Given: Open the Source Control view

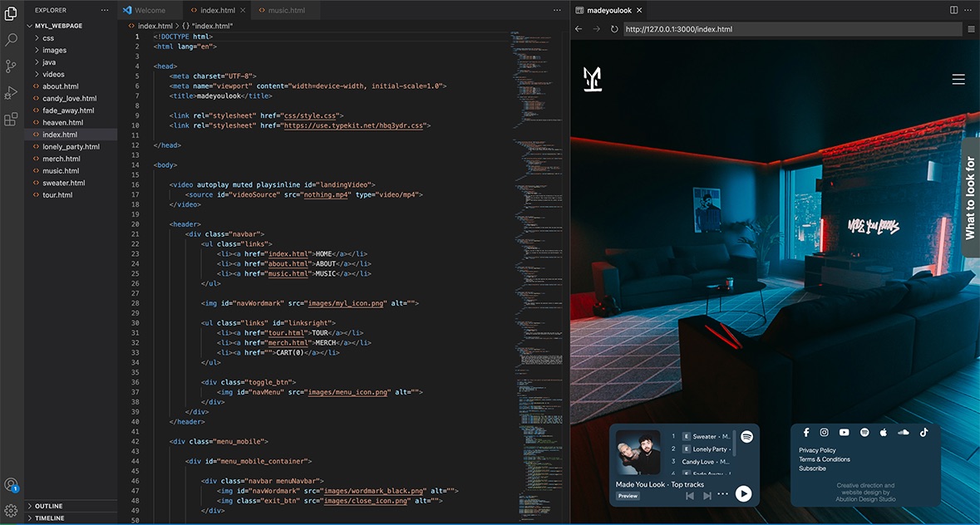Looking at the screenshot, I should (x=12, y=66).
